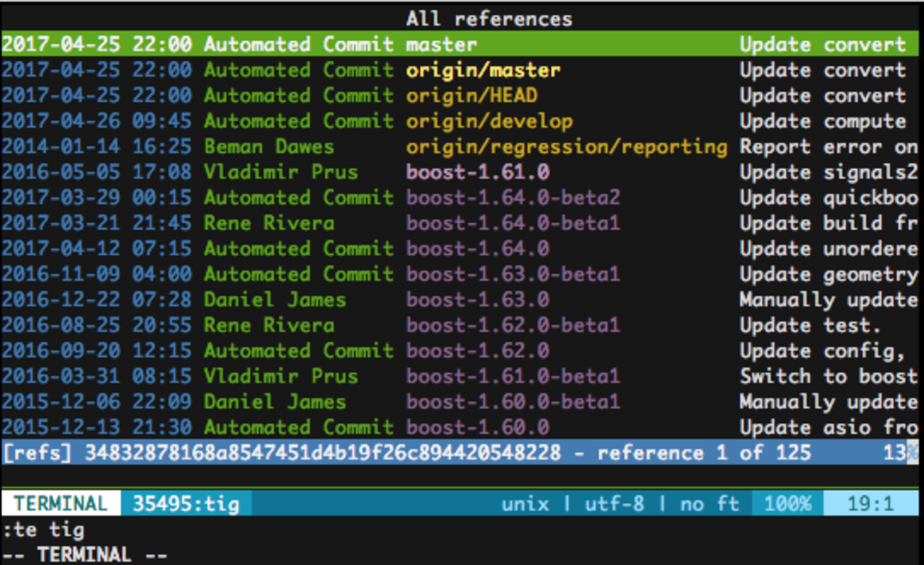Select the boost-1.63.0 tag by Daniel James

(x=478, y=300)
